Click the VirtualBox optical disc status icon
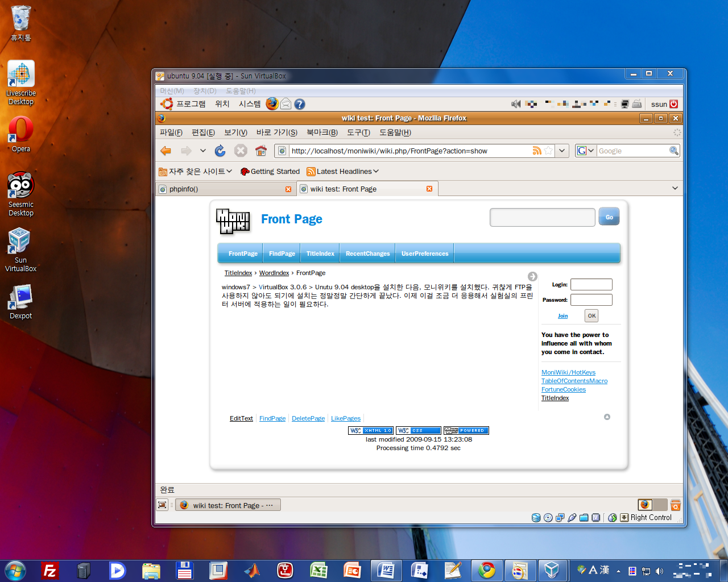 click(x=548, y=517)
